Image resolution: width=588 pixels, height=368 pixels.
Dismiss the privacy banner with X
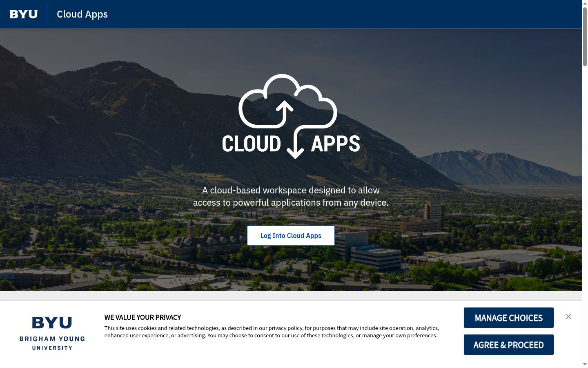tap(568, 316)
